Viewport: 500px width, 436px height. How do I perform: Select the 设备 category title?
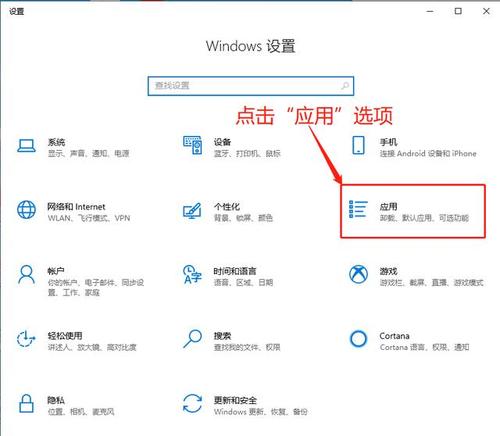coord(222,142)
